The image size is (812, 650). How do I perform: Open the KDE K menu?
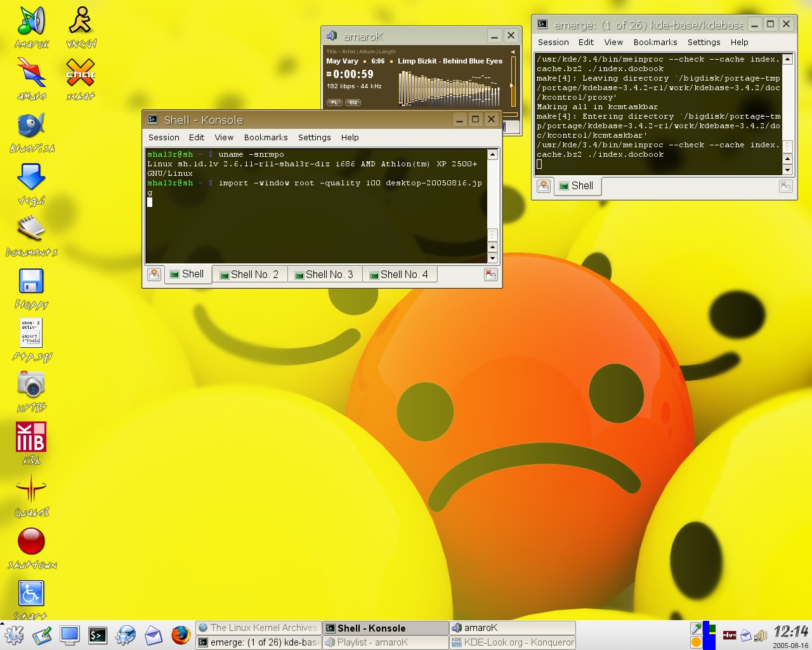click(14, 635)
